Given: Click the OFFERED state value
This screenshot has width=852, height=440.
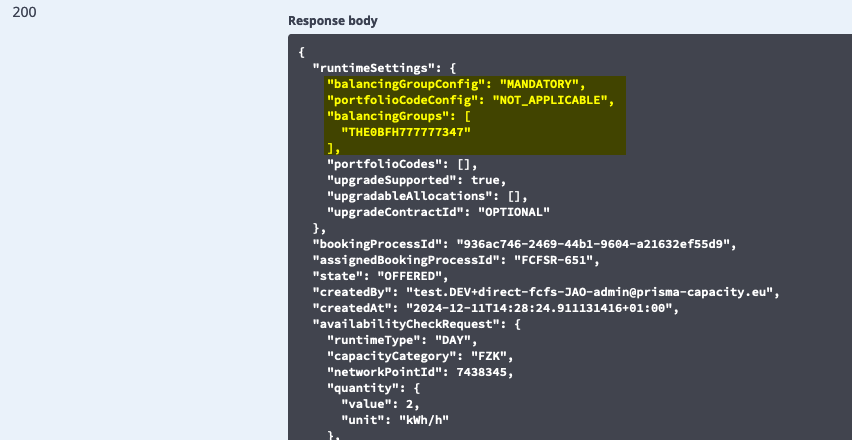Looking at the screenshot, I should (x=412, y=276).
